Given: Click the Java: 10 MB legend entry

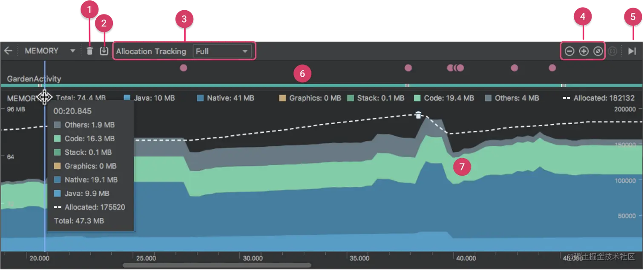Looking at the screenshot, I should [x=149, y=98].
